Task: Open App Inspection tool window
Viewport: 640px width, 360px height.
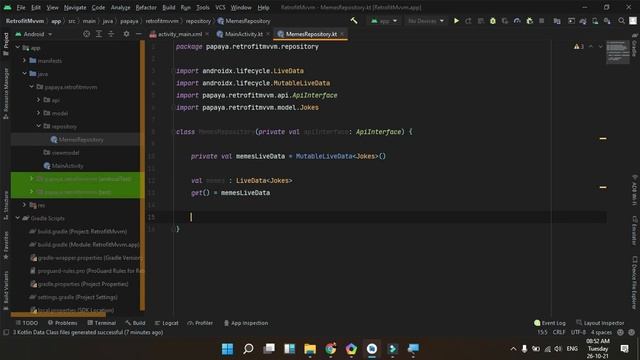Action: point(246,323)
